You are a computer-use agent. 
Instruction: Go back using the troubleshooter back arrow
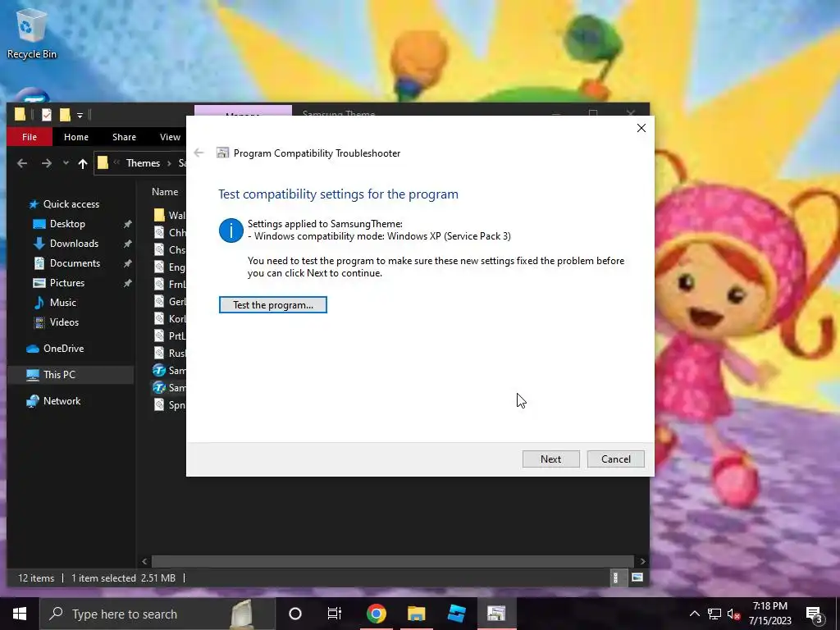[x=199, y=153]
